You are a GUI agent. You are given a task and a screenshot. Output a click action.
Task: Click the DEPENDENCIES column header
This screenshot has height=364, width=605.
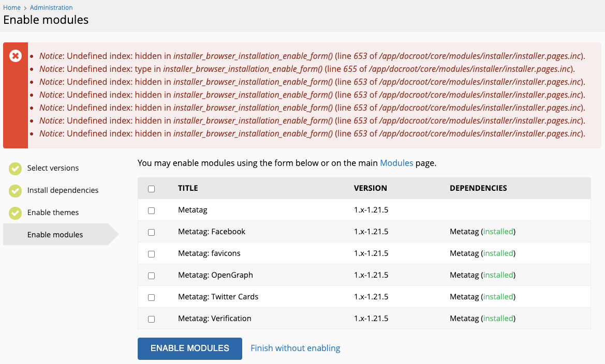[x=478, y=188]
